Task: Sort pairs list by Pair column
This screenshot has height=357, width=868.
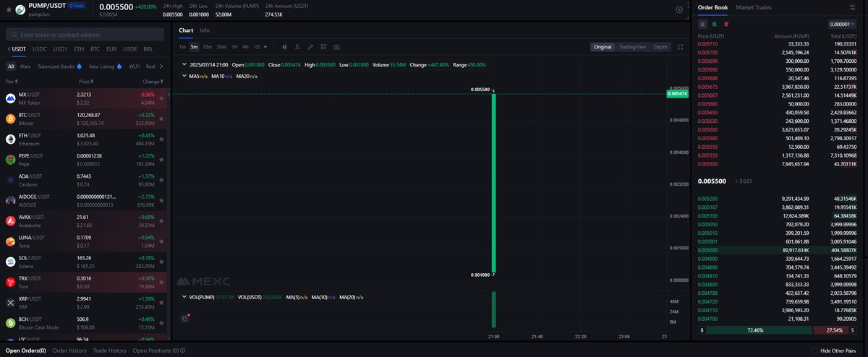Action: (x=13, y=82)
